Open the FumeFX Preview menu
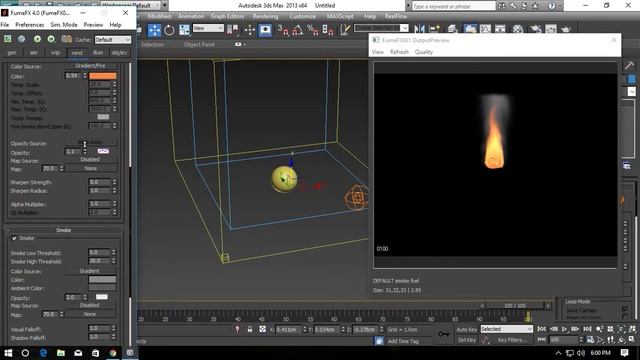Viewport: 640px width, 360px height. [x=93, y=25]
